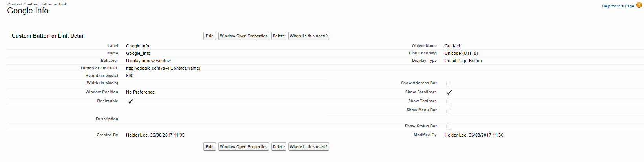
Task: Toggle the Resizeable checkmark
Action: tap(131, 102)
